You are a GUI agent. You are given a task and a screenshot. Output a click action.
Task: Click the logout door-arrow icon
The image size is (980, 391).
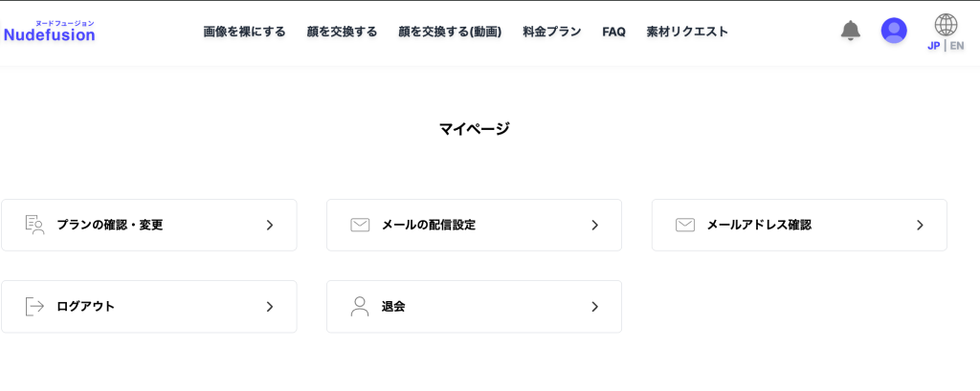coord(34,306)
